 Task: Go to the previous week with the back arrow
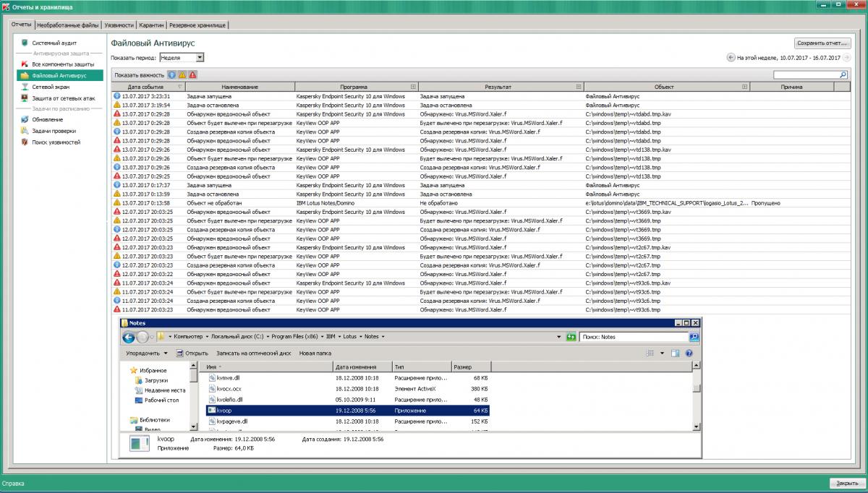(x=731, y=58)
